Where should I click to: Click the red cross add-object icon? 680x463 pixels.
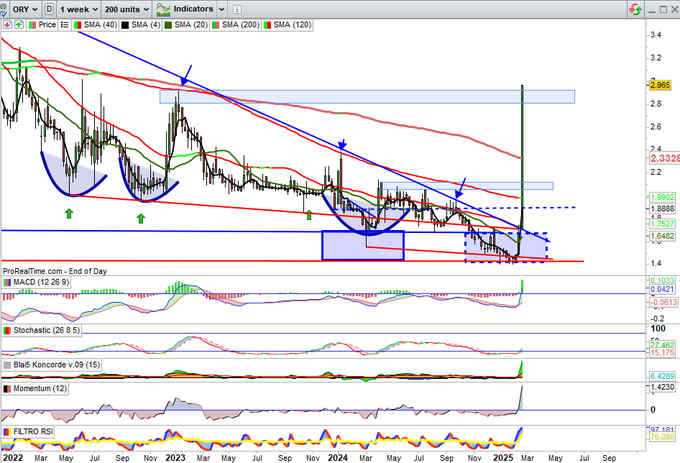(7, 25)
